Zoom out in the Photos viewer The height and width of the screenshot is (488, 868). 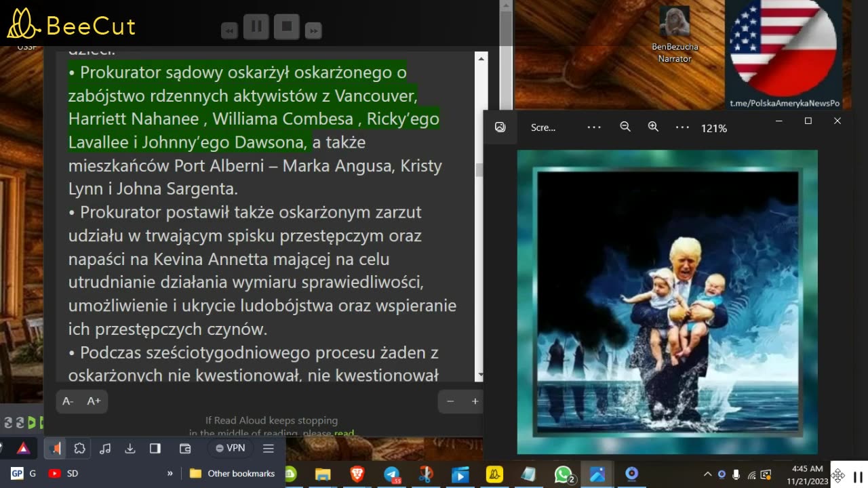[625, 127]
